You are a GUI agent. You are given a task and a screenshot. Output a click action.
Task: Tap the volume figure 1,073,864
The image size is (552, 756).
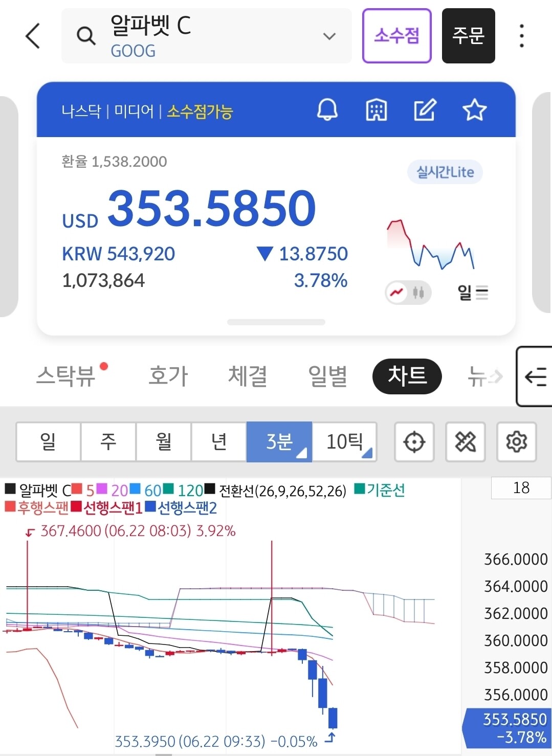point(103,280)
